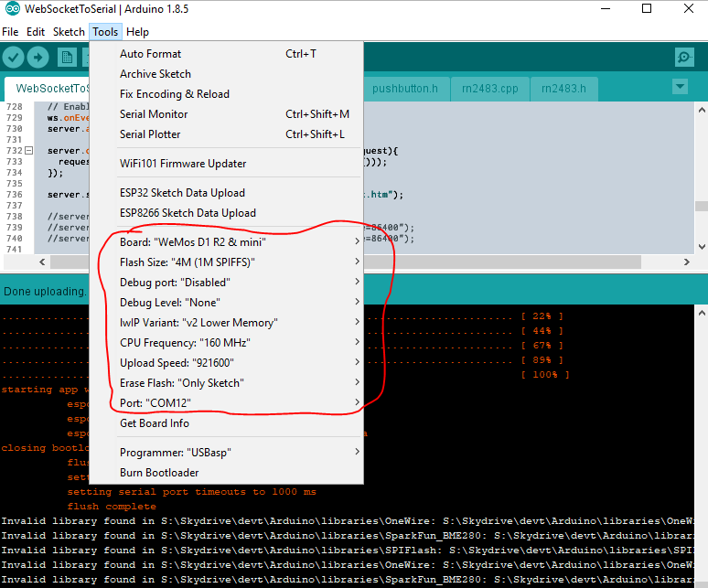This screenshot has height=588, width=708.
Task: Open Serial Monitor magnifier icon
Action: (684, 58)
